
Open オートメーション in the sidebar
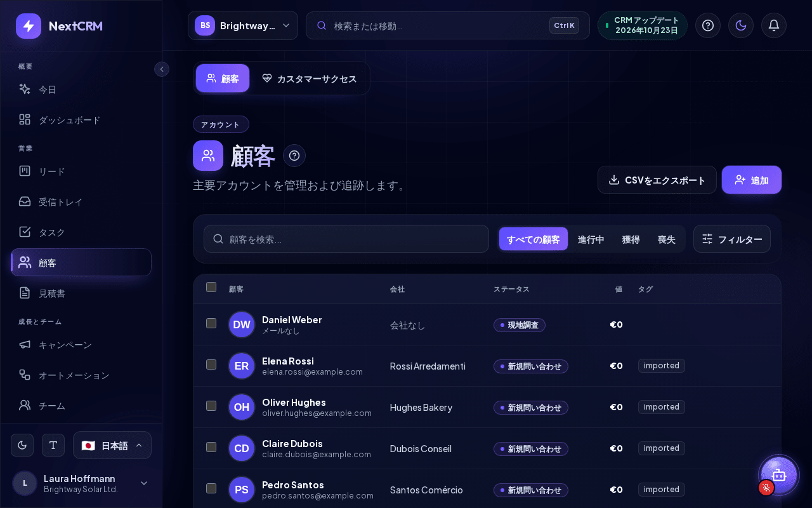(81, 375)
